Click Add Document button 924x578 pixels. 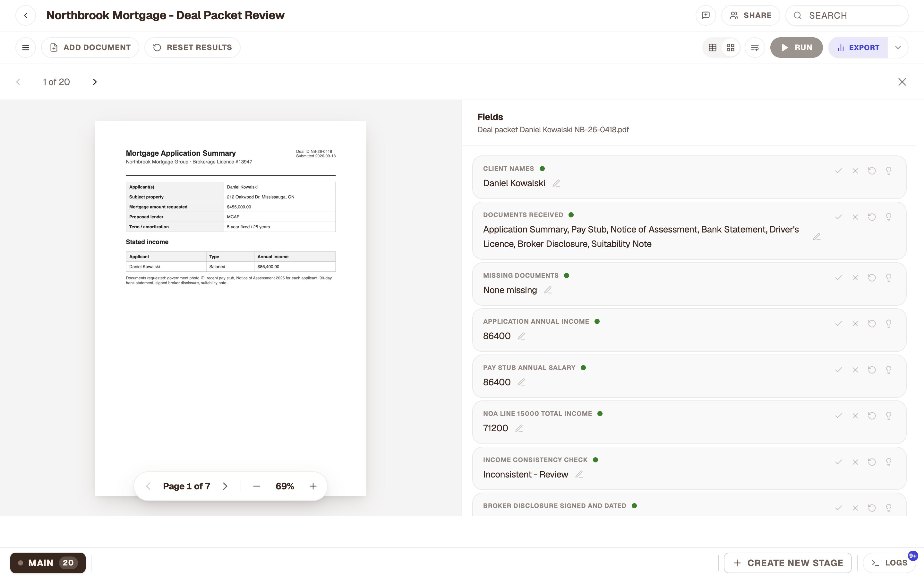[90, 48]
